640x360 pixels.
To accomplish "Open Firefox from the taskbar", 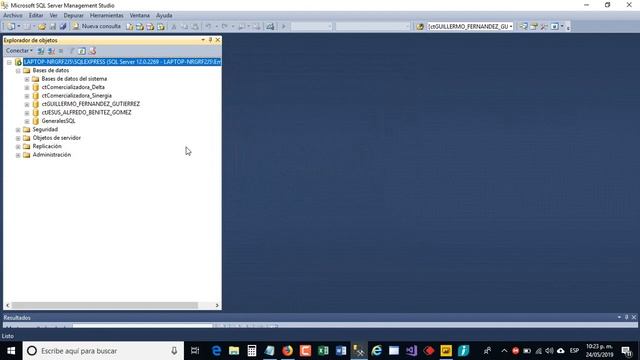I will (x=287, y=351).
